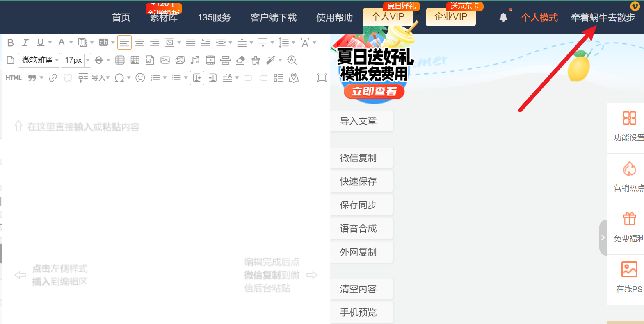This screenshot has width=644, height=324.
Task: Click the Word document import icon
Action: click(x=150, y=60)
